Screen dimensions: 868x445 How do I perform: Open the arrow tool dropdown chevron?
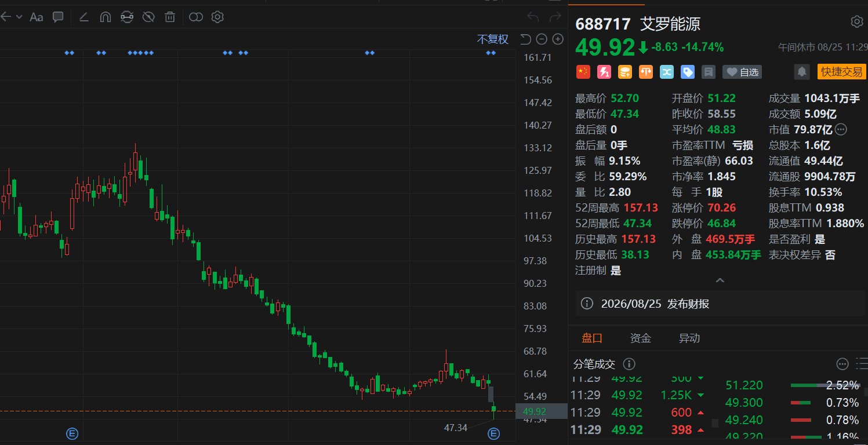click(19, 17)
